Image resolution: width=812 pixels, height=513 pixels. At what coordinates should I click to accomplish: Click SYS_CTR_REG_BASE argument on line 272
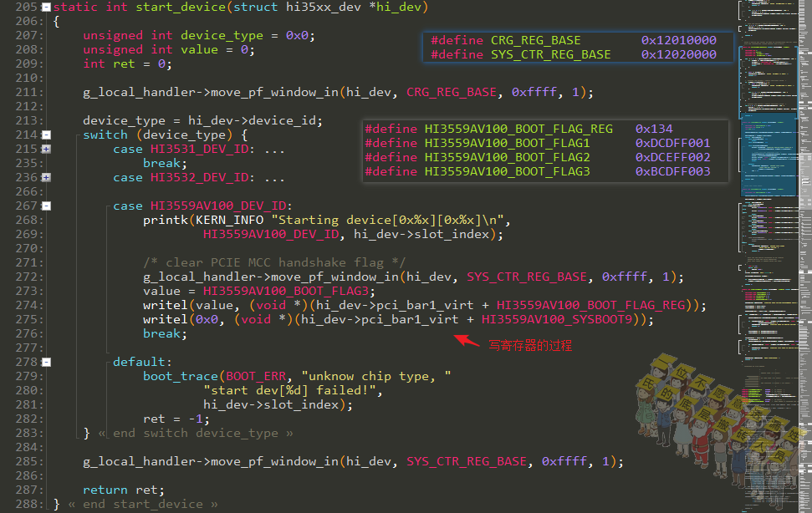coord(527,277)
